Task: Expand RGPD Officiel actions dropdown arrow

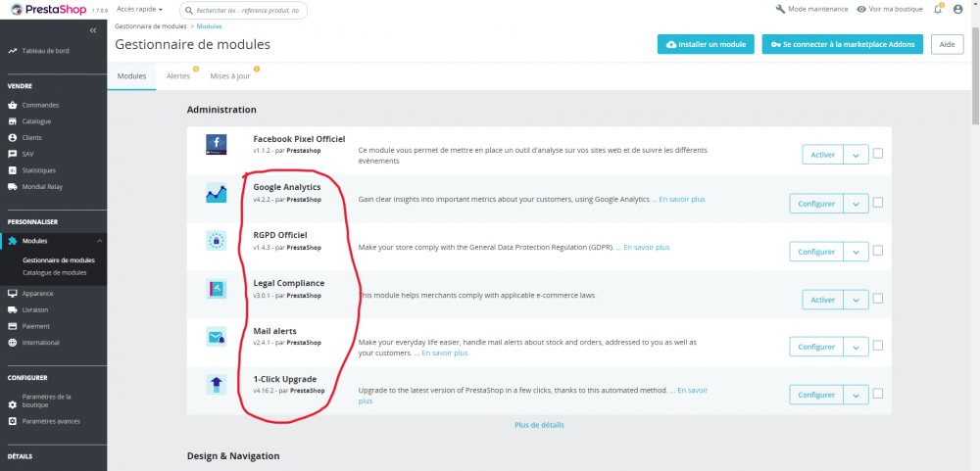Action: click(x=857, y=252)
